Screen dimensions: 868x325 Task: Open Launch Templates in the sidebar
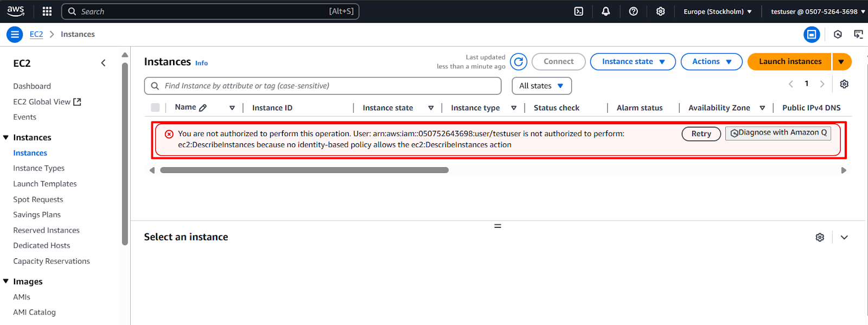45,184
